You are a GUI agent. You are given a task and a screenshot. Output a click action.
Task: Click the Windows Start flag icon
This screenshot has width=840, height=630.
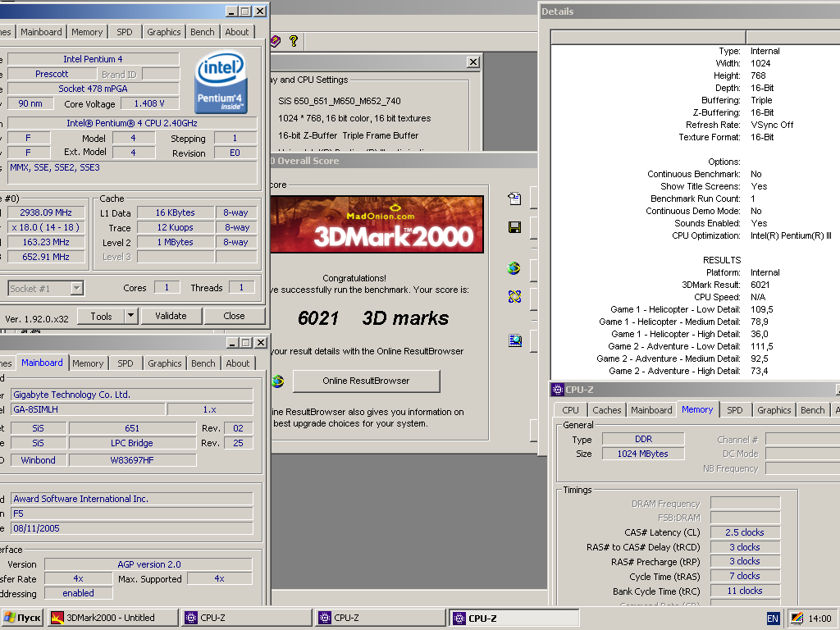(x=9, y=618)
